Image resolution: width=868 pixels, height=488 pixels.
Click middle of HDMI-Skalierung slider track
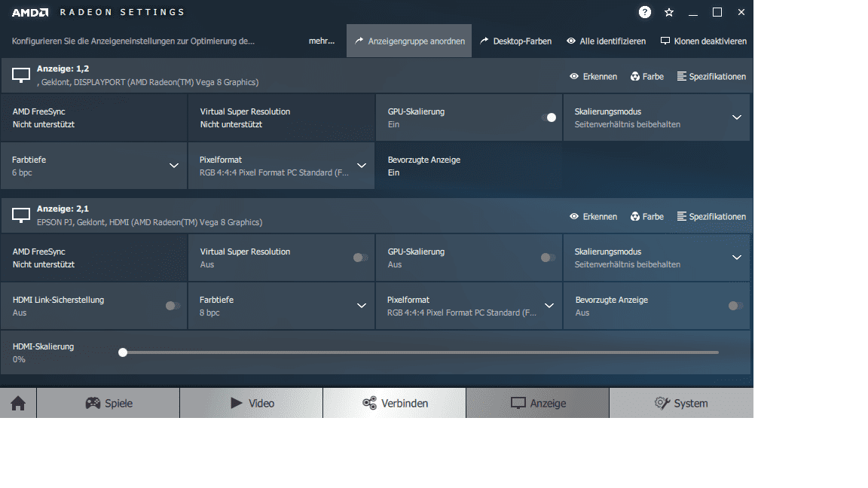click(x=420, y=352)
